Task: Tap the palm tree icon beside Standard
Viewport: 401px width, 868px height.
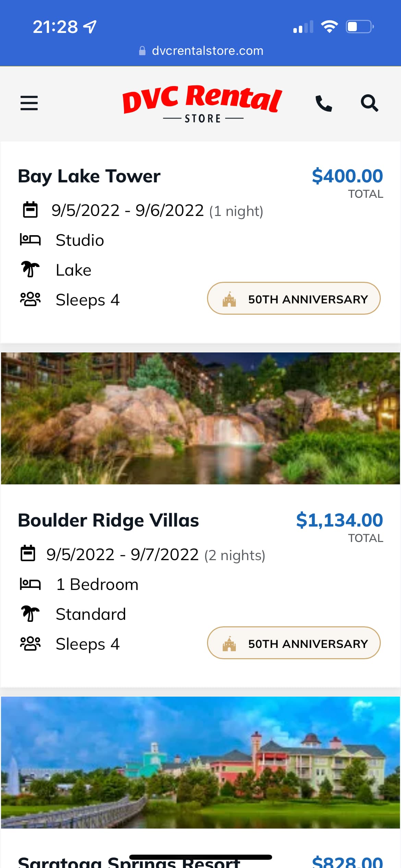Action: pyautogui.click(x=30, y=614)
